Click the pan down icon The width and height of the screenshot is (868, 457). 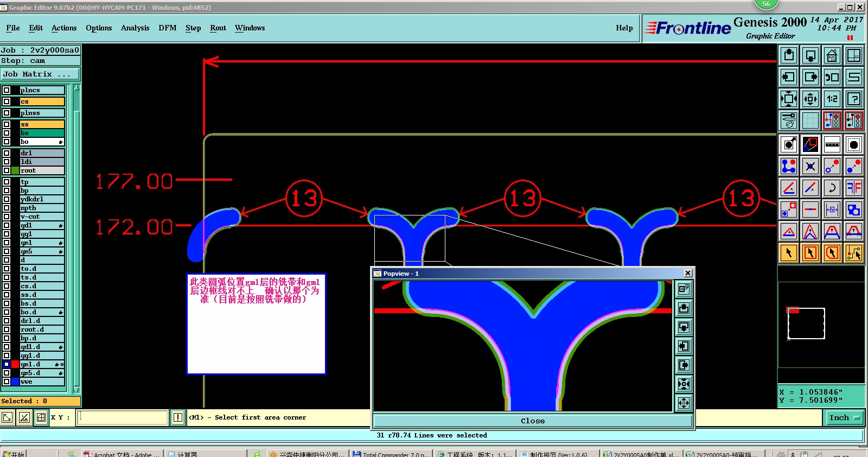coord(810,55)
